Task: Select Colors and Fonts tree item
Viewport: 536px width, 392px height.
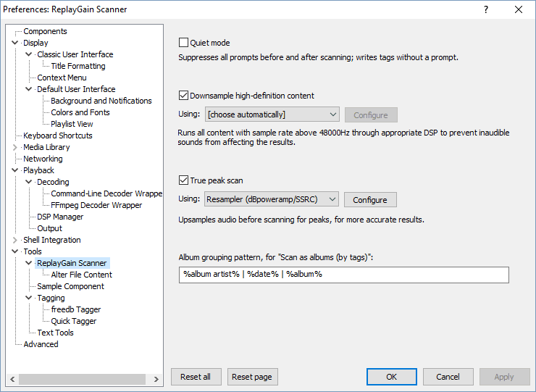Action: [x=80, y=112]
